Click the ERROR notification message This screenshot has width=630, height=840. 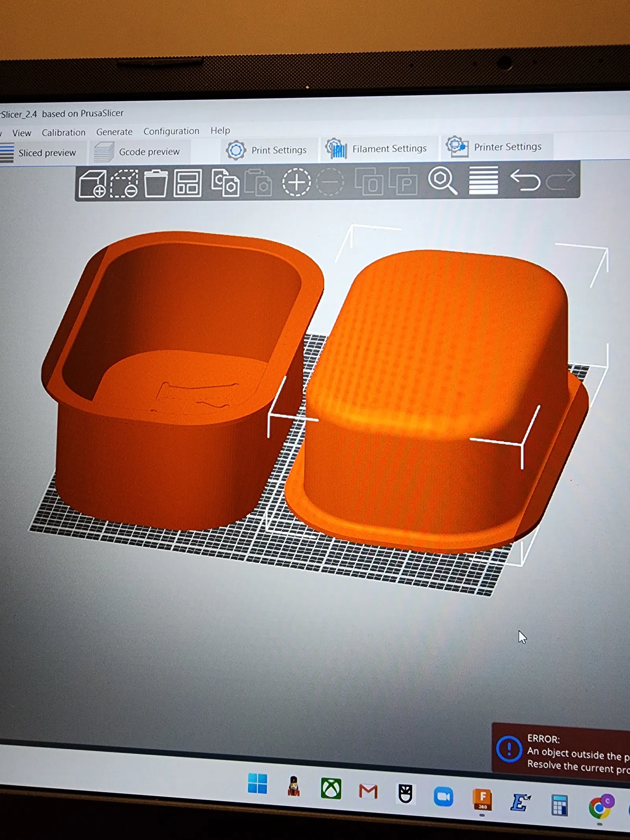pyautogui.click(x=561, y=753)
